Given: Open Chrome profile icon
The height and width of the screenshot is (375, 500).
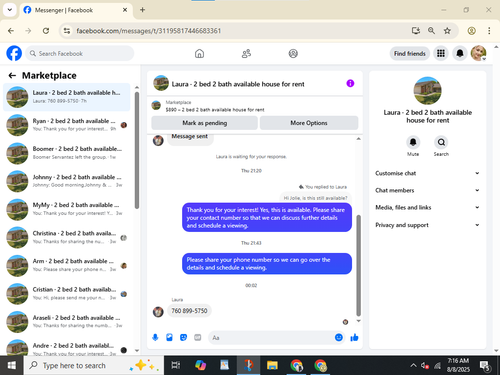Looking at the screenshot, I should tap(471, 31).
